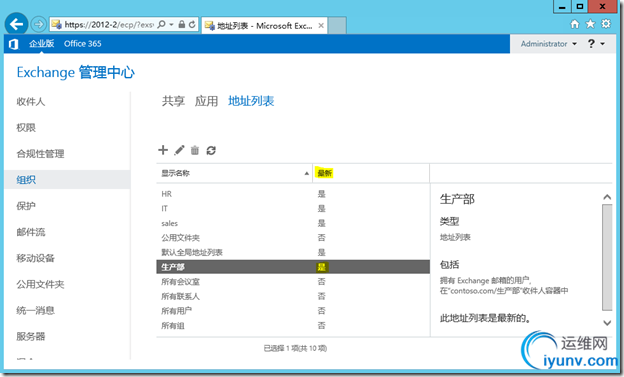The height and width of the screenshot is (377, 624).
Task: Refresh page using address bar reload icon
Action: tap(192, 24)
